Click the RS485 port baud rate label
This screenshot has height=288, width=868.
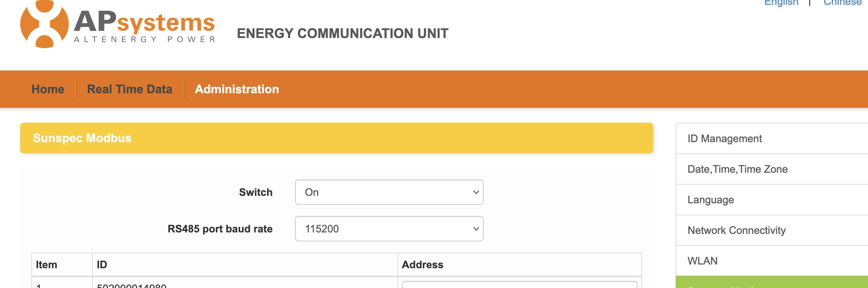(x=220, y=229)
